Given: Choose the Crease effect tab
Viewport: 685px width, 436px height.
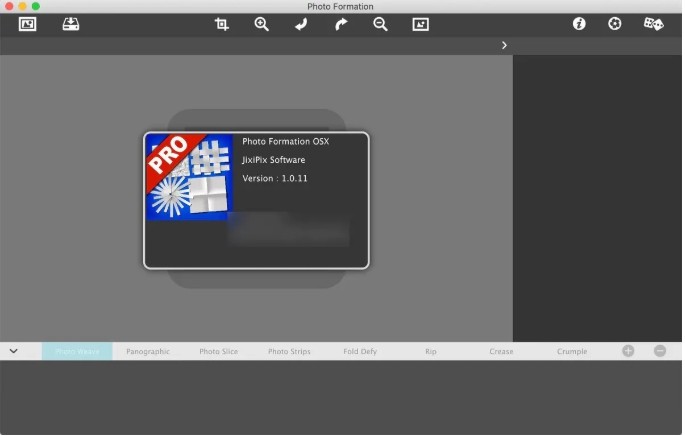Looking at the screenshot, I should click(502, 352).
